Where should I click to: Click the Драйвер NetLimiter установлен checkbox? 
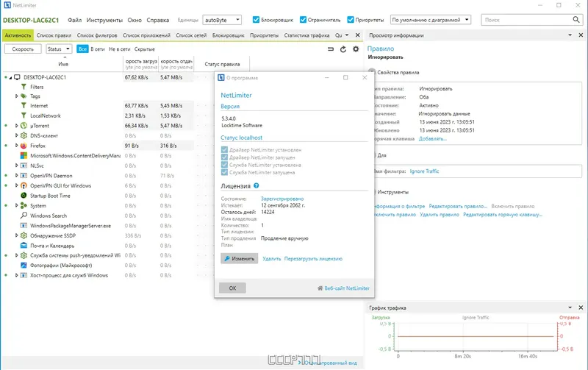pos(224,150)
